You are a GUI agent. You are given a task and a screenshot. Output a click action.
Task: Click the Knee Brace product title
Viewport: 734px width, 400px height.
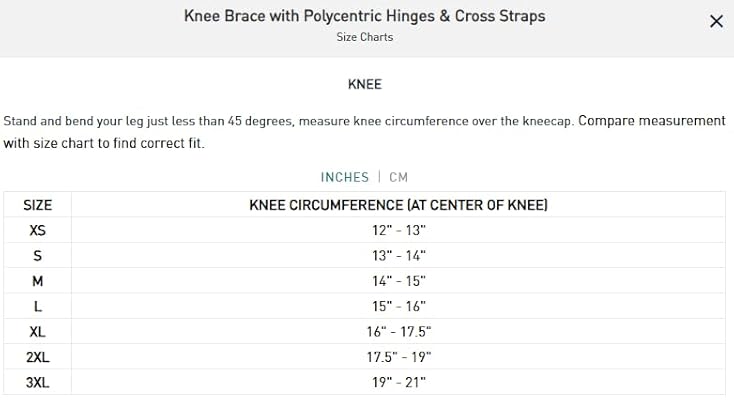(x=365, y=17)
